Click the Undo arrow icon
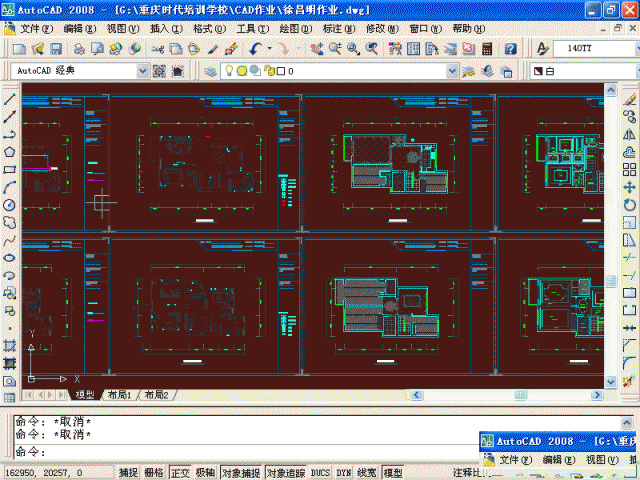Screen dimensions: 640x480 [257, 48]
